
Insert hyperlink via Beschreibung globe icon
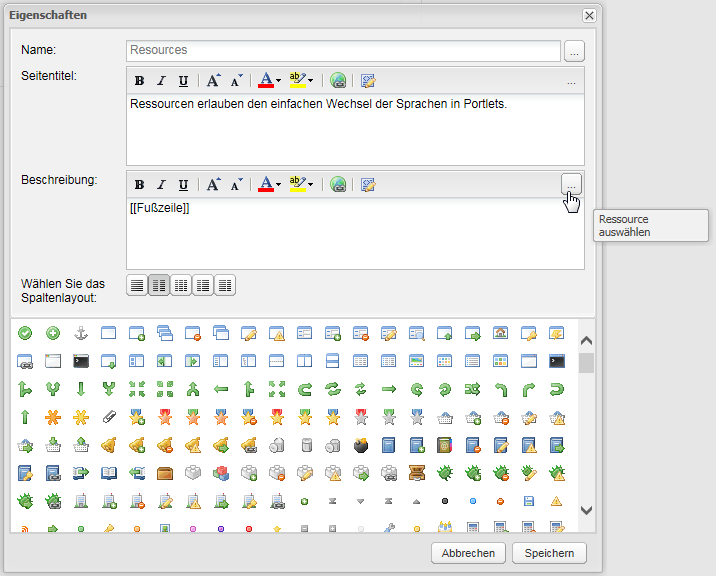338,185
